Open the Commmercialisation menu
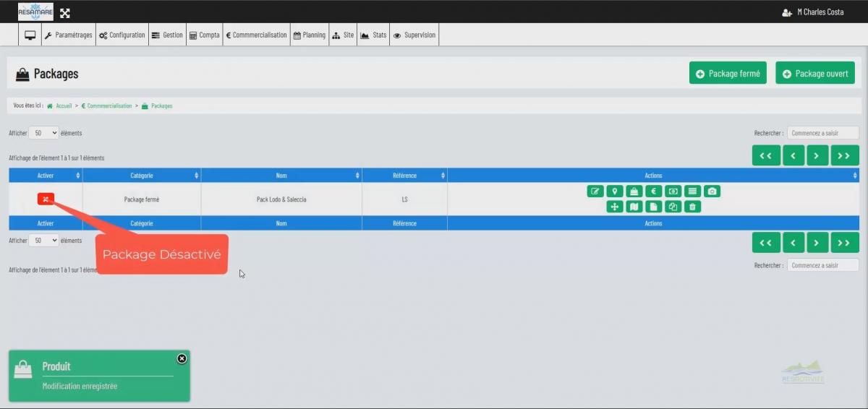 (256, 35)
